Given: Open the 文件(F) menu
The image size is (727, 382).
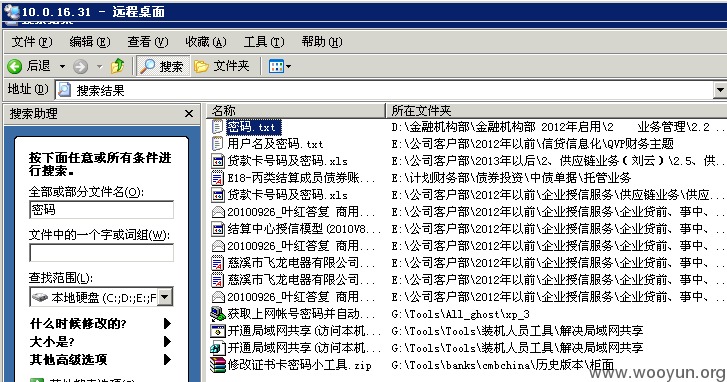Looking at the screenshot, I should pos(32,42).
